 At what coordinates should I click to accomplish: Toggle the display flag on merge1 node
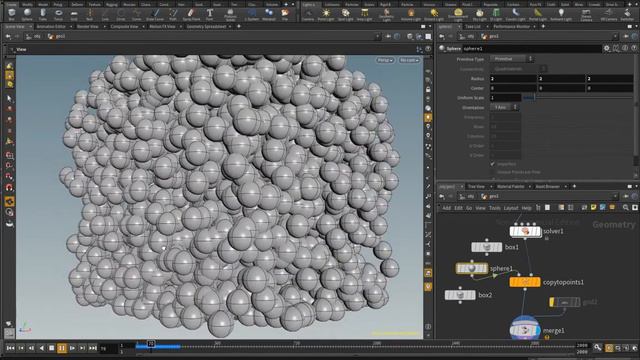(x=537, y=330)
